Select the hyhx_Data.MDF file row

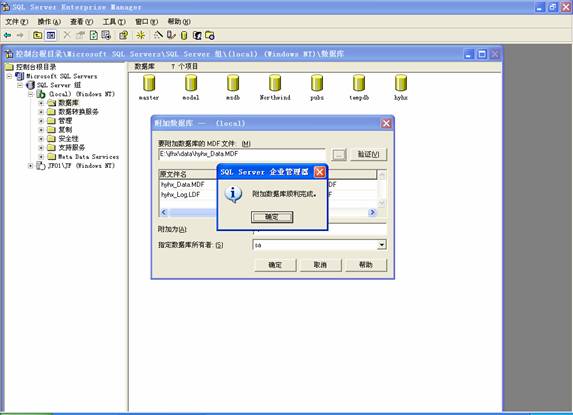pyautogui.click(x=183, y=185)
